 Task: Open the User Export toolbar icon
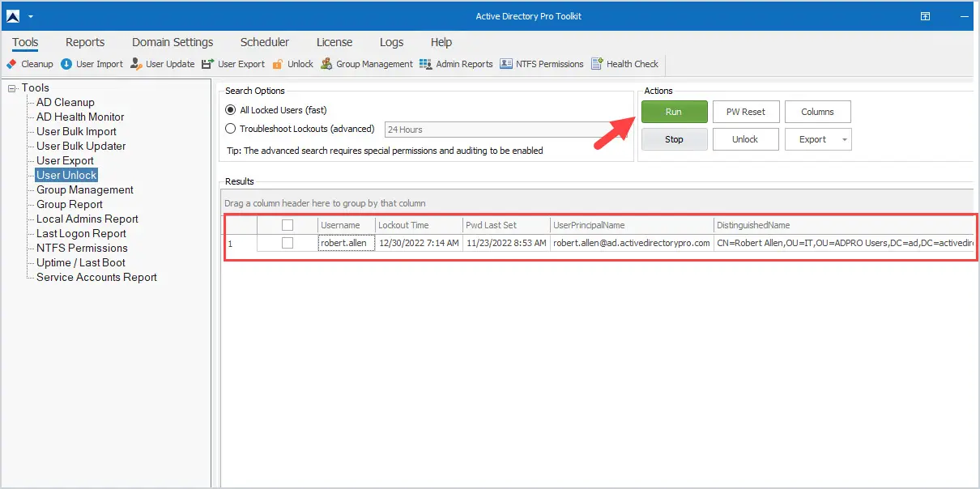[207, 64]
